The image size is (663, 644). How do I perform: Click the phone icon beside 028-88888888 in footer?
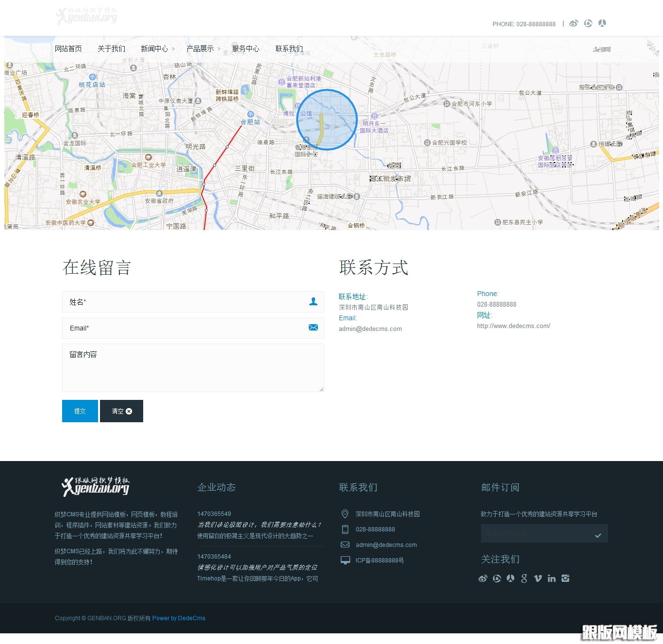[345, 529]
